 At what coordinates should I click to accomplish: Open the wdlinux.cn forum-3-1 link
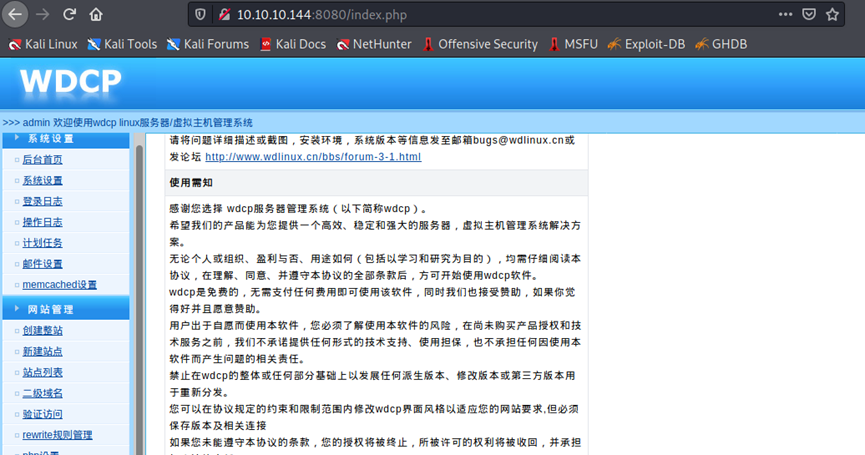pyautogui.click(x=313, y=157)
